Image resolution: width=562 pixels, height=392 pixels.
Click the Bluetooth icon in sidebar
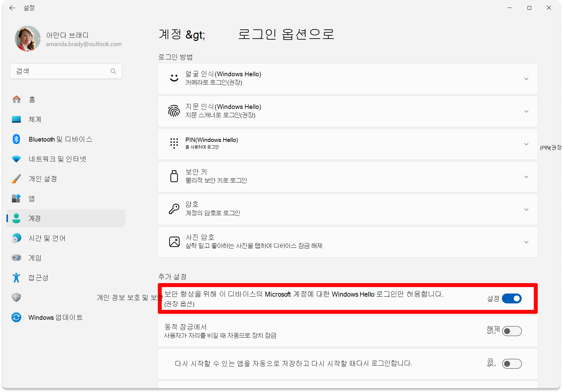[16, 139]
